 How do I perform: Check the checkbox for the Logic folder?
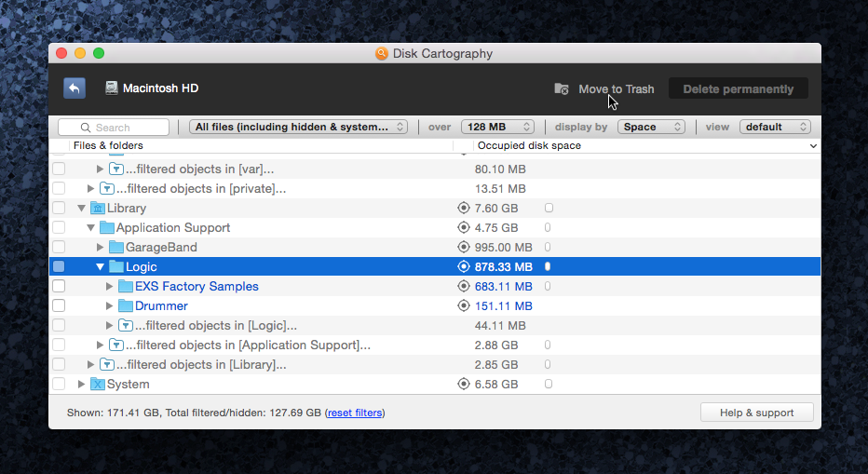pos(59,266)
